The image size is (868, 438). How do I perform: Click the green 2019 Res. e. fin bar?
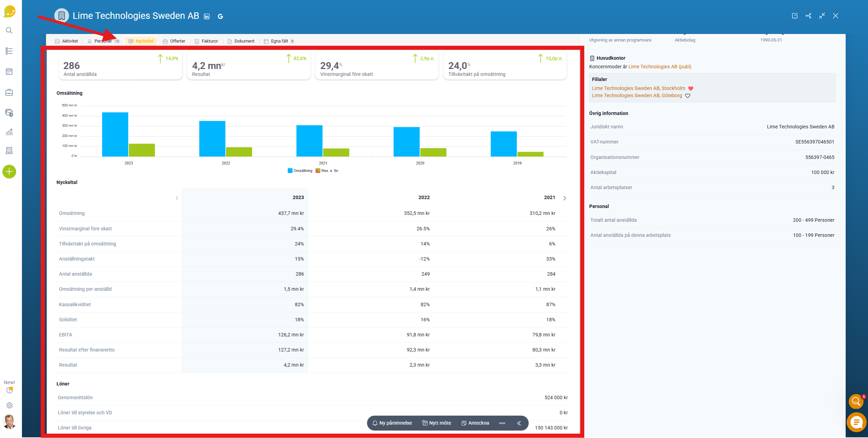pos(530,154)
